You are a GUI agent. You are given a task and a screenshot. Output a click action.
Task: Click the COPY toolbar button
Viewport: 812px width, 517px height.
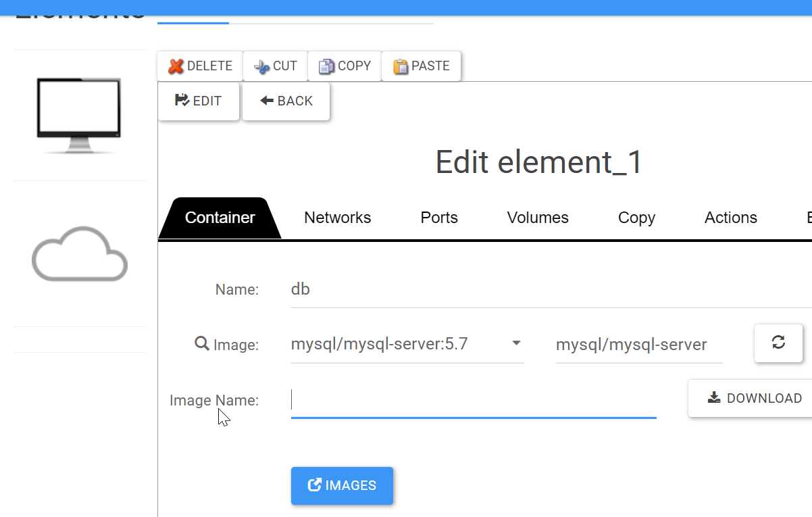tap(345, 66)
